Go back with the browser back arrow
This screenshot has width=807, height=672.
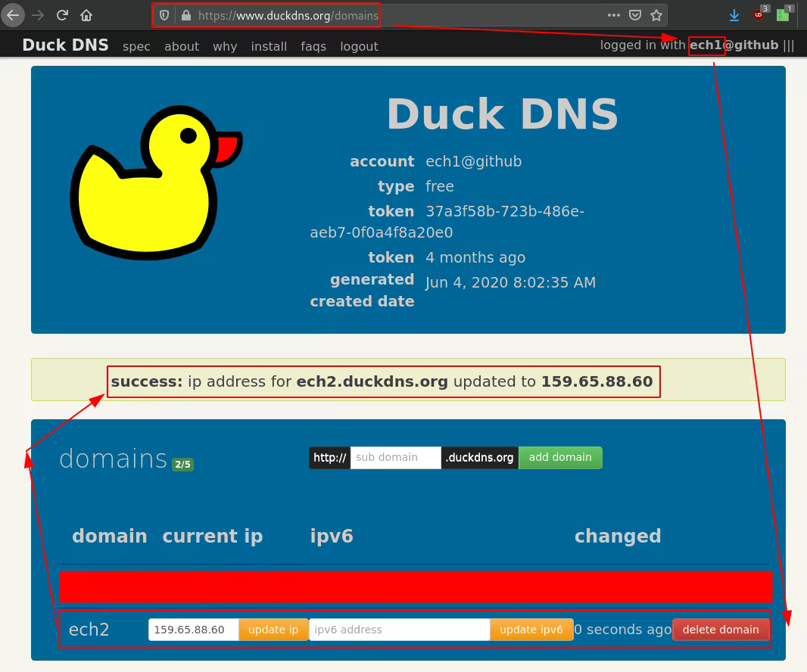(13, 15)
